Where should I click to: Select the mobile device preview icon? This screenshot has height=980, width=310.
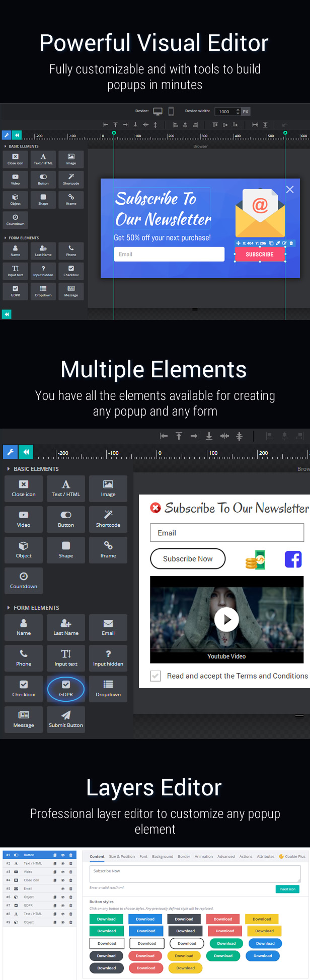[171, 111]
